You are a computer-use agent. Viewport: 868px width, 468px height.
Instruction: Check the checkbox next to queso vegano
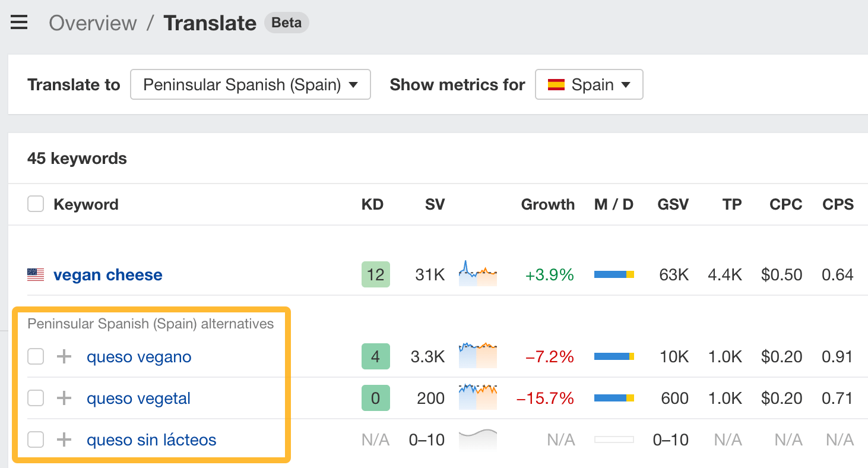pos(35,356)
